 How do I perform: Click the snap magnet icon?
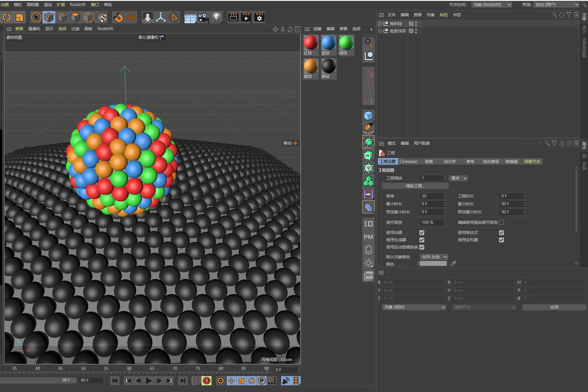[118, 17]
